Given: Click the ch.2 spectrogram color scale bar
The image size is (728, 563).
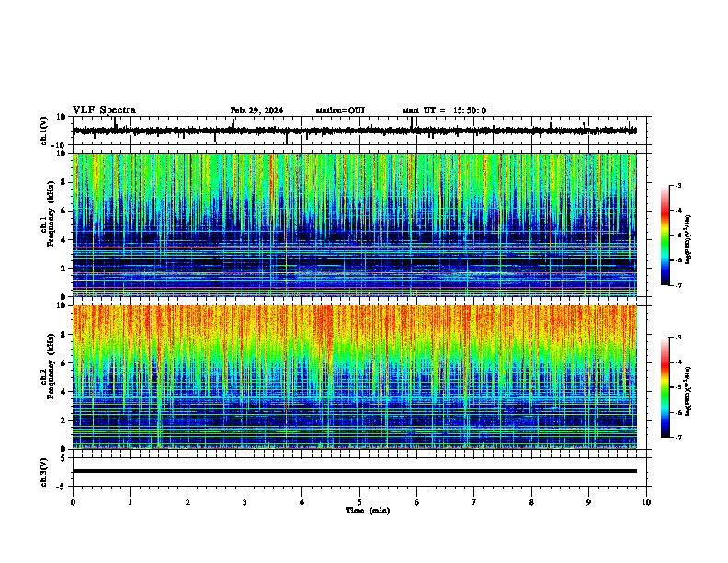Looking at the screenshot, I should [665, 387].
